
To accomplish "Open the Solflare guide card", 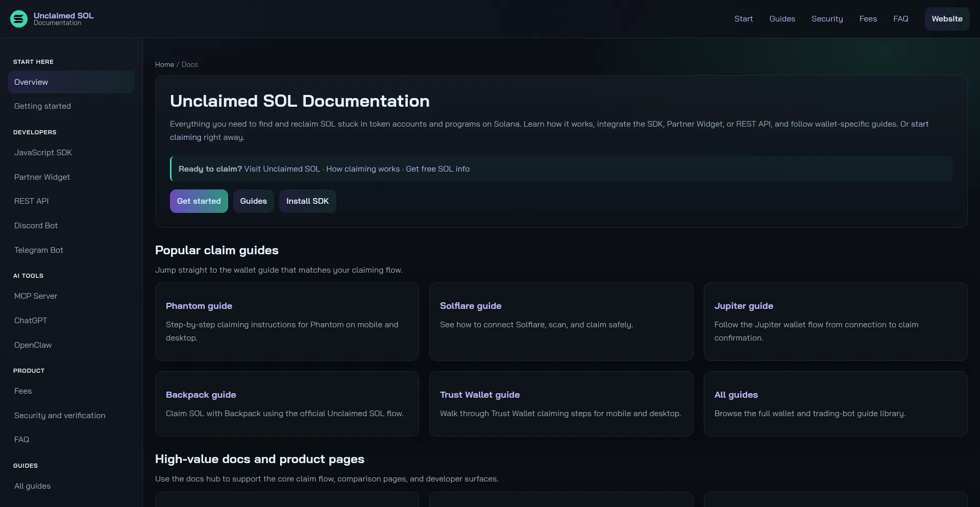I will (x=561, y=322).
